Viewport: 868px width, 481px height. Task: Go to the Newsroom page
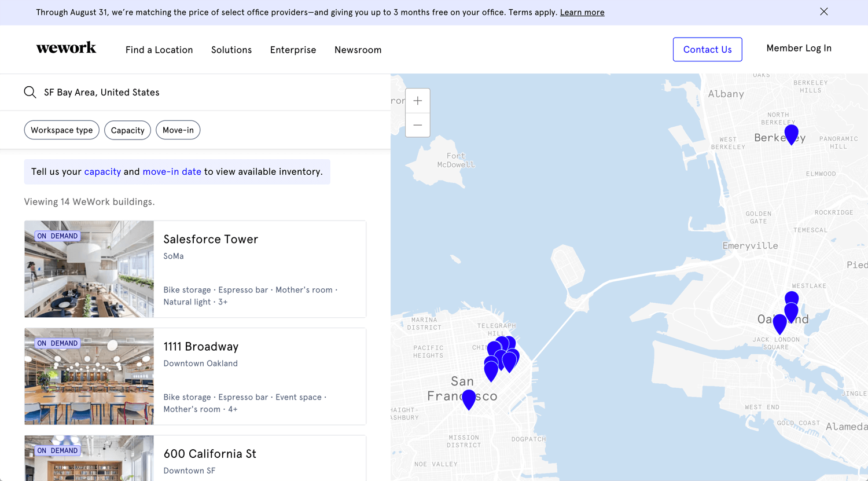pos(358,50)
